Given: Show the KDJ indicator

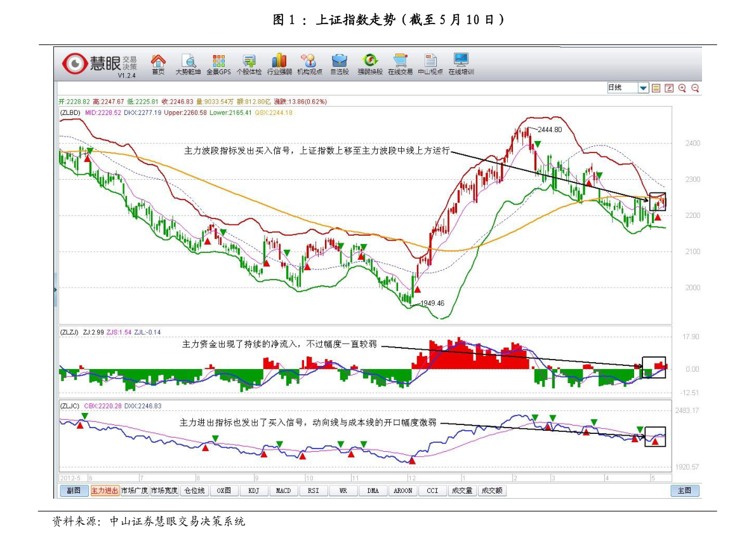Looking at the screenshot, I should click(254, 491).
